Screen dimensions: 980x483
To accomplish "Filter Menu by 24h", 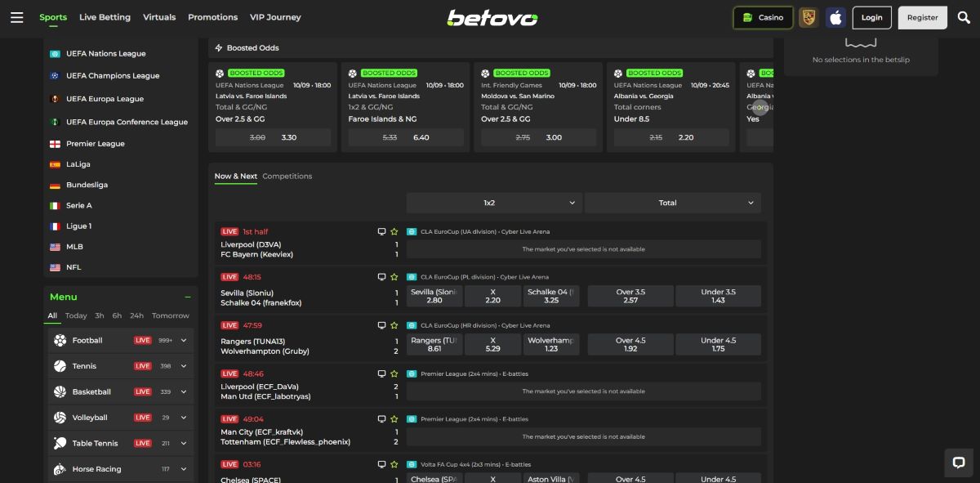I will pos(136,315).
